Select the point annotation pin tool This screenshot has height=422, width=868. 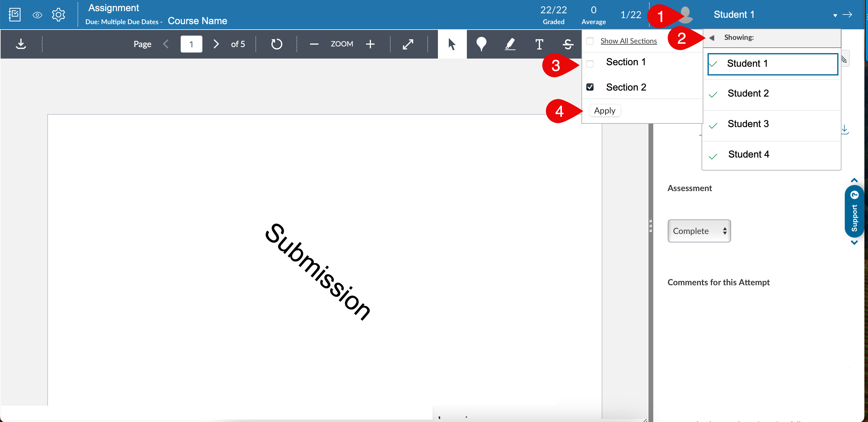pos(481,44)
